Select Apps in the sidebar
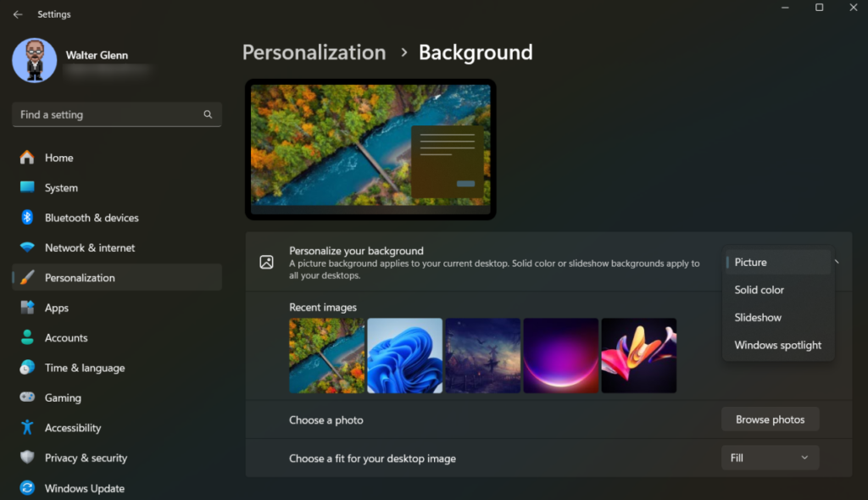The width and height of the screenshot is (868, 500). coord(117,308)
